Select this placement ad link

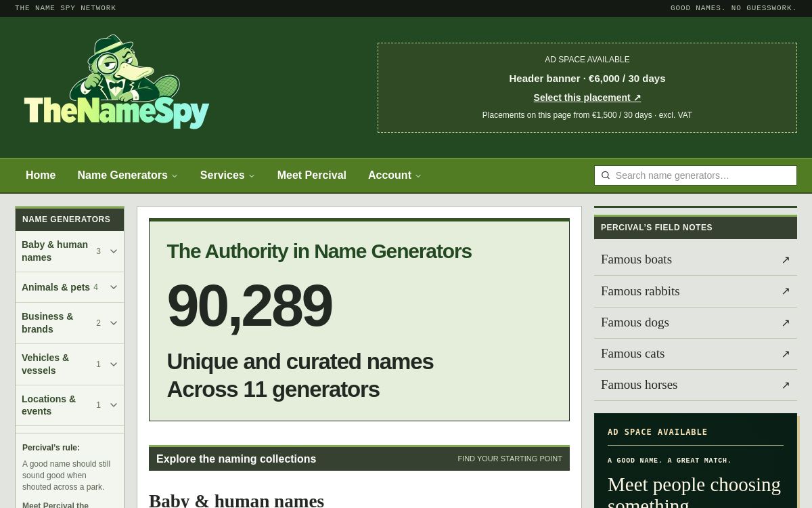(587, 98)
